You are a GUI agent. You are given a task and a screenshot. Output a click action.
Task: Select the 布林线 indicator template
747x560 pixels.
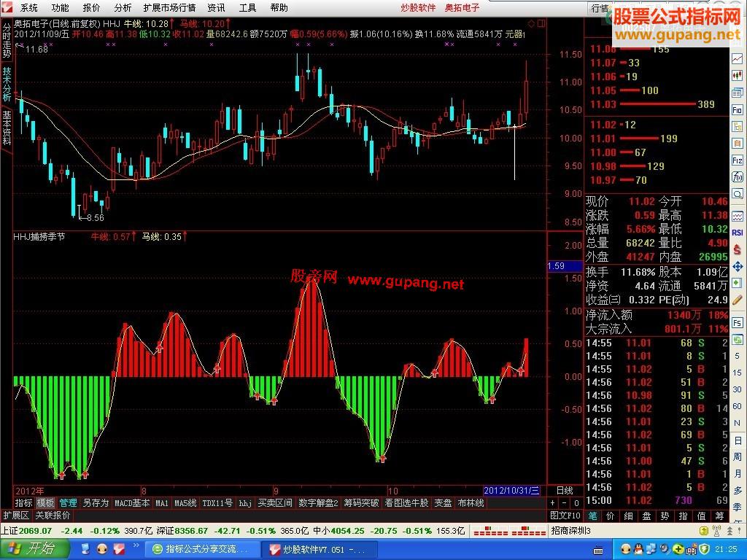tap(471, 503)
